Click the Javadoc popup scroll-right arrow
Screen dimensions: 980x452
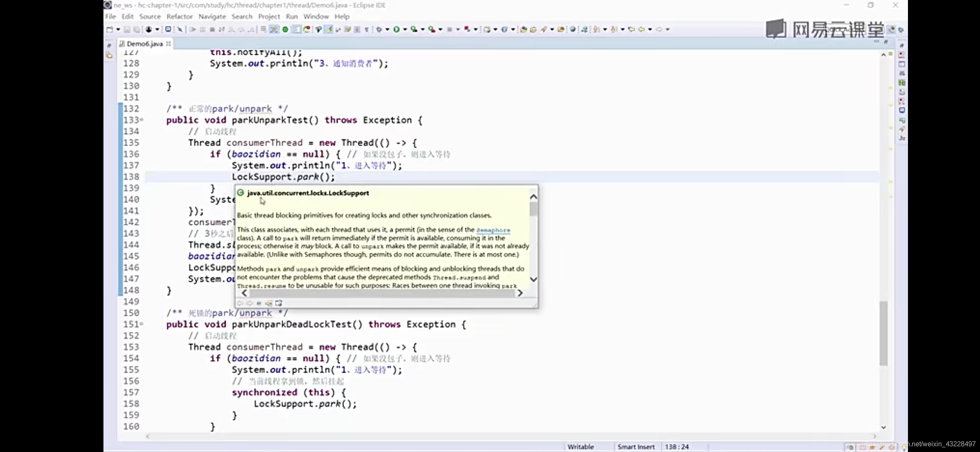[520, 293]
